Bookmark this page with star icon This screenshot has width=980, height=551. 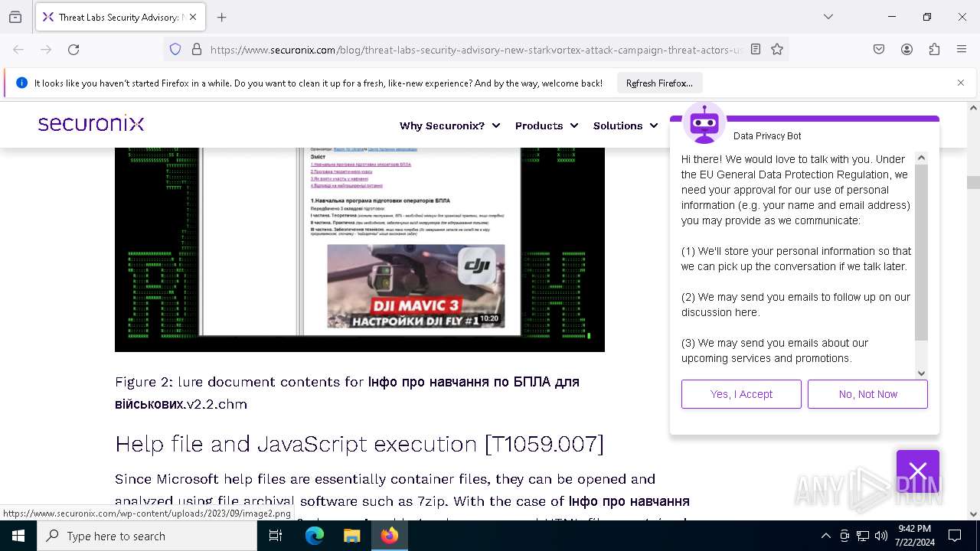pyautogui.click(x=777, y=49)
